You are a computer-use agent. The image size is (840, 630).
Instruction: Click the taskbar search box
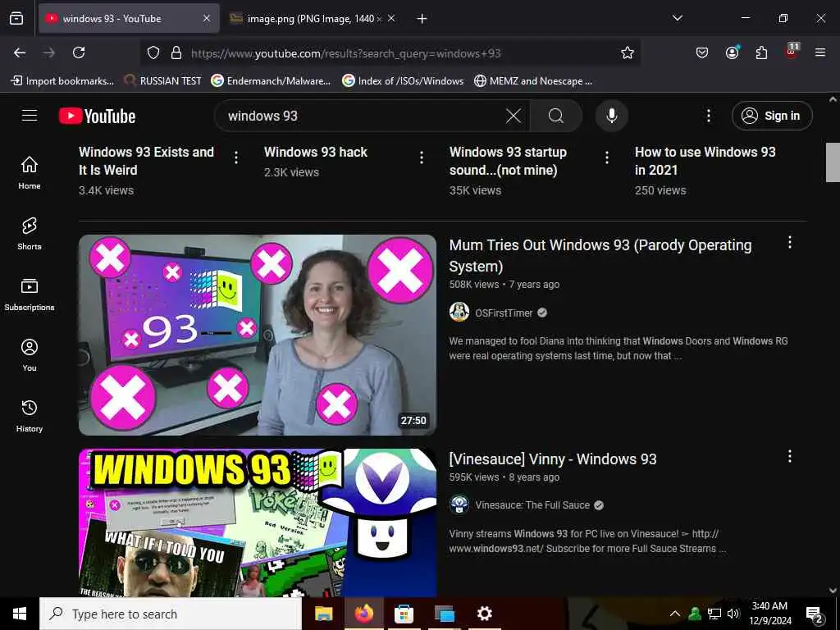171,614
